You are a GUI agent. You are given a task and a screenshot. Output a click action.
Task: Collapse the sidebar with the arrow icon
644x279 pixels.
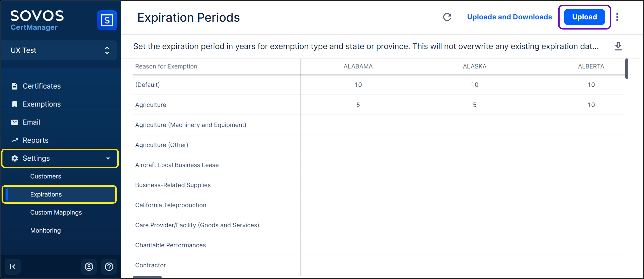click(x=13, y=266)
